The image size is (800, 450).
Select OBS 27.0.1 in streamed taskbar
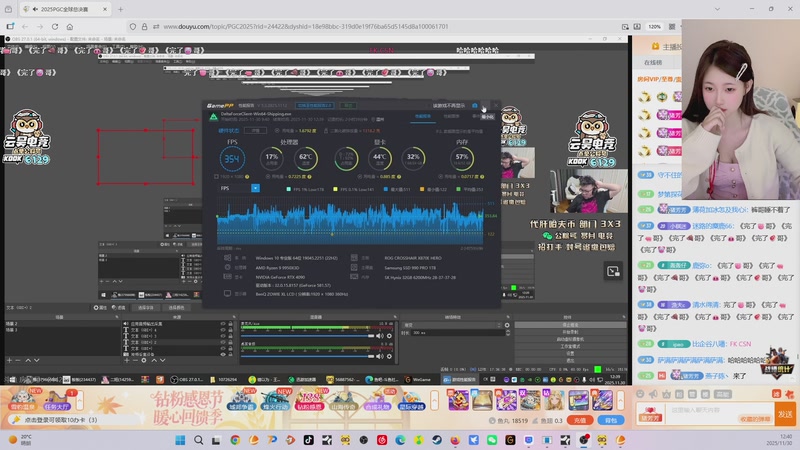coord(189,380)
